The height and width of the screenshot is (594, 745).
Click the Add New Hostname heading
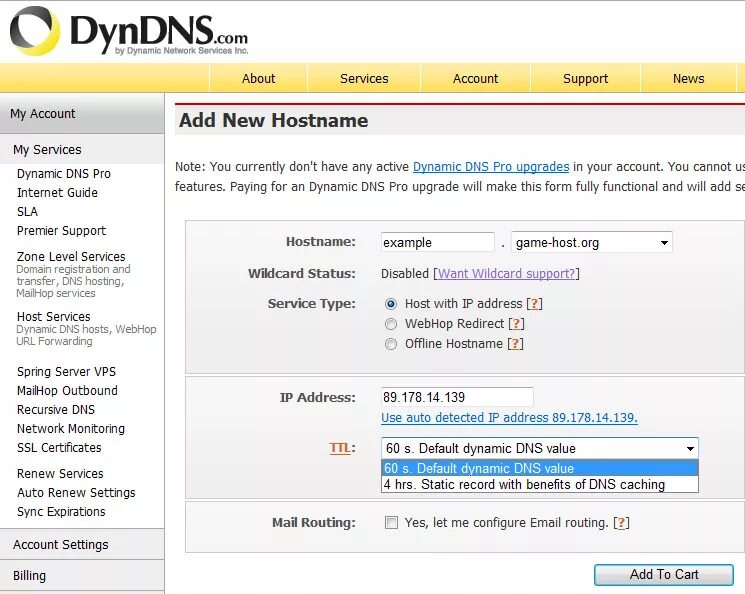pos(273,120)
